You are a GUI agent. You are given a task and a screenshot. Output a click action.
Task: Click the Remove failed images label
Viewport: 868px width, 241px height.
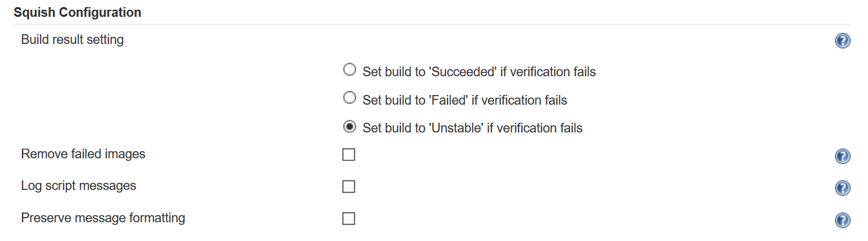point(83,154)
